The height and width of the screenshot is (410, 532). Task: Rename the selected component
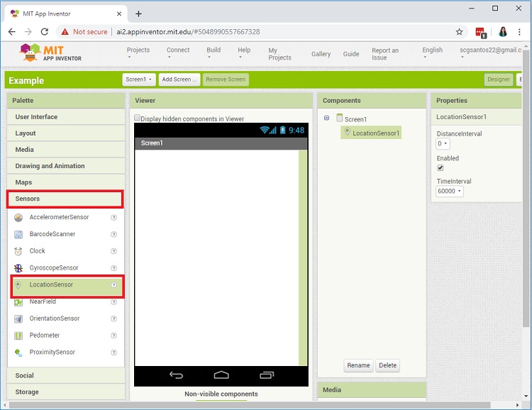358,365
